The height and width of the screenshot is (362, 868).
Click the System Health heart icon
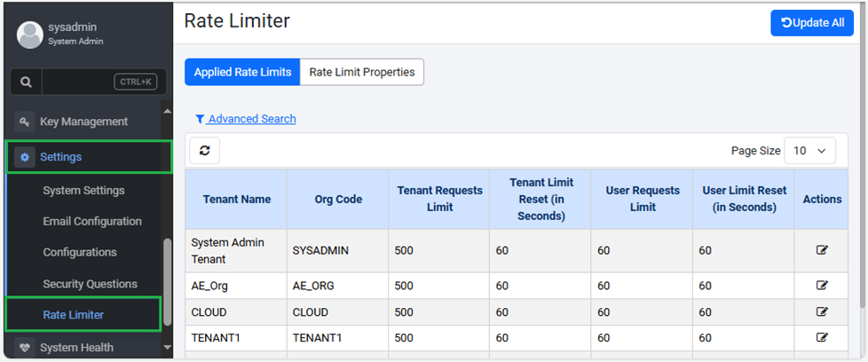(24, 348)
